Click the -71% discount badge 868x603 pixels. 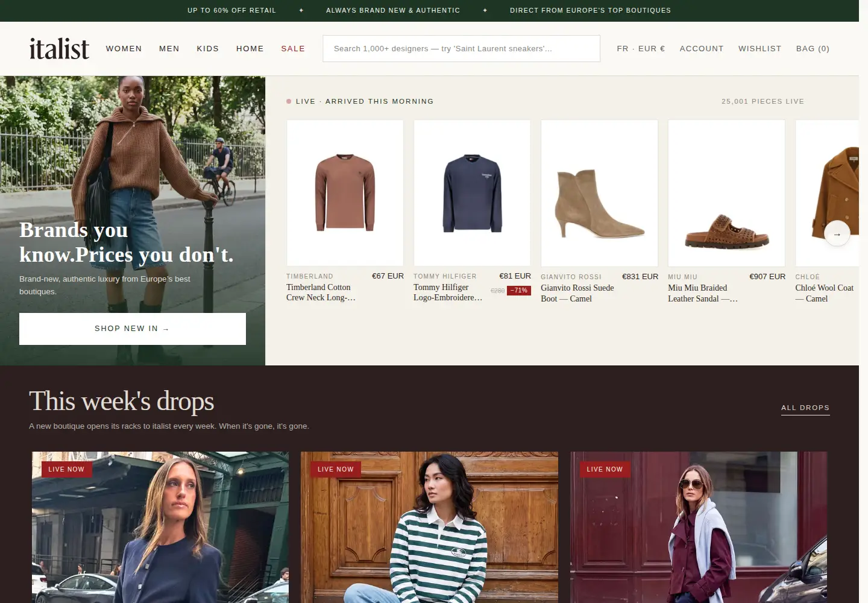click(x=519, y=291)
